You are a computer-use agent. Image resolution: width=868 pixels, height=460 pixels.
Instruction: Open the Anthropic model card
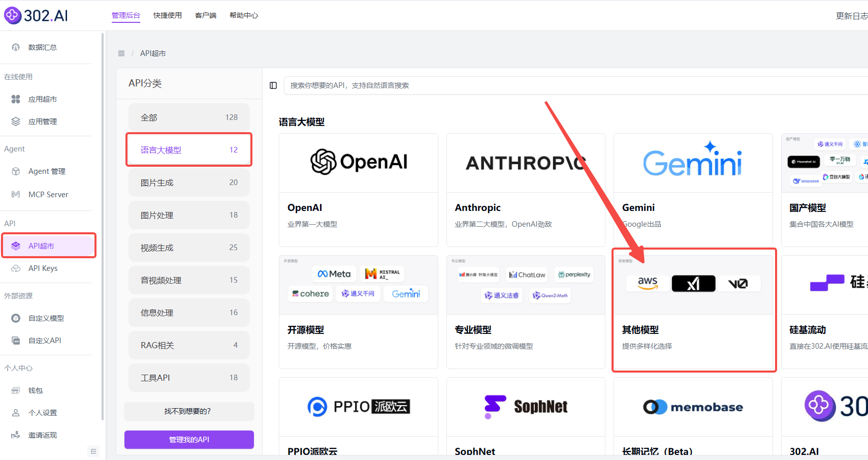pyautogui.click(x=526, y=190)
